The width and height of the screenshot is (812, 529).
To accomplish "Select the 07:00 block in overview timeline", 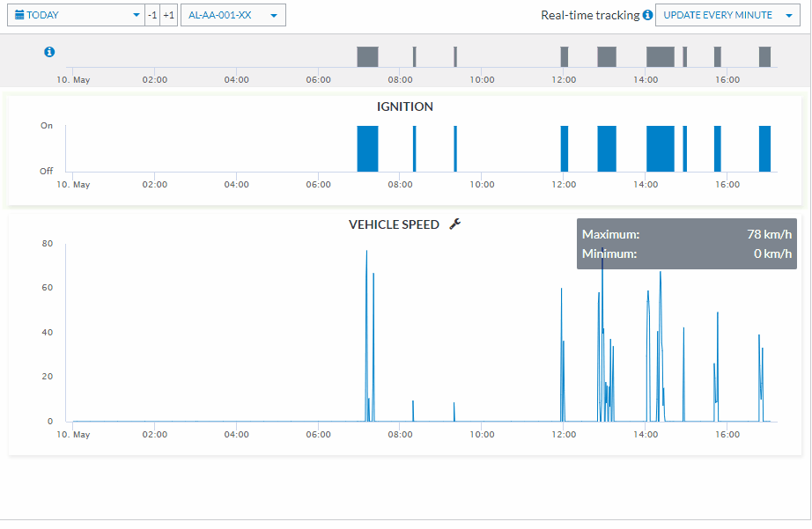I will 367,56.
